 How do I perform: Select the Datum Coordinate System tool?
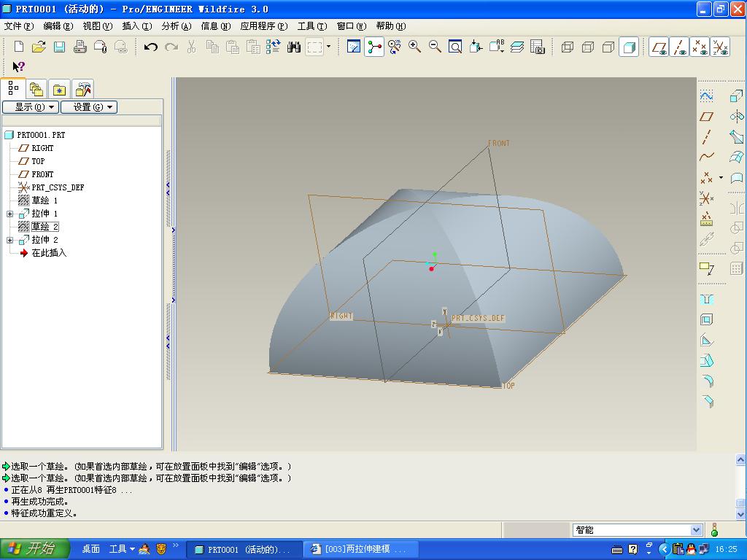point(706,198)
